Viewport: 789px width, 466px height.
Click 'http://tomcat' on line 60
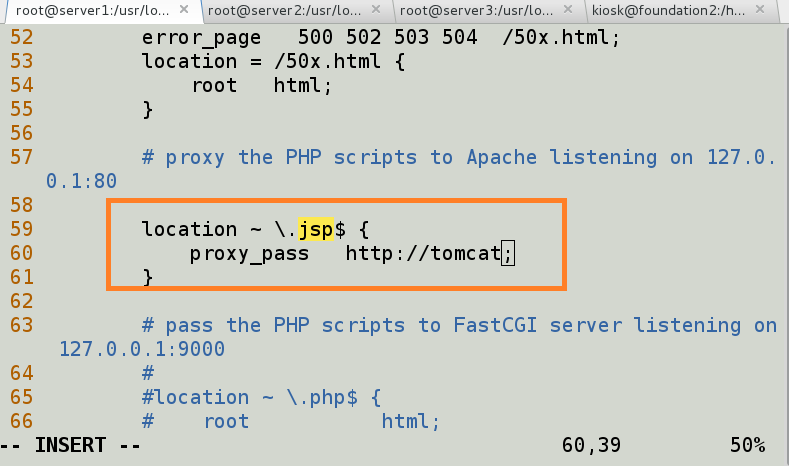click(423, 253)
